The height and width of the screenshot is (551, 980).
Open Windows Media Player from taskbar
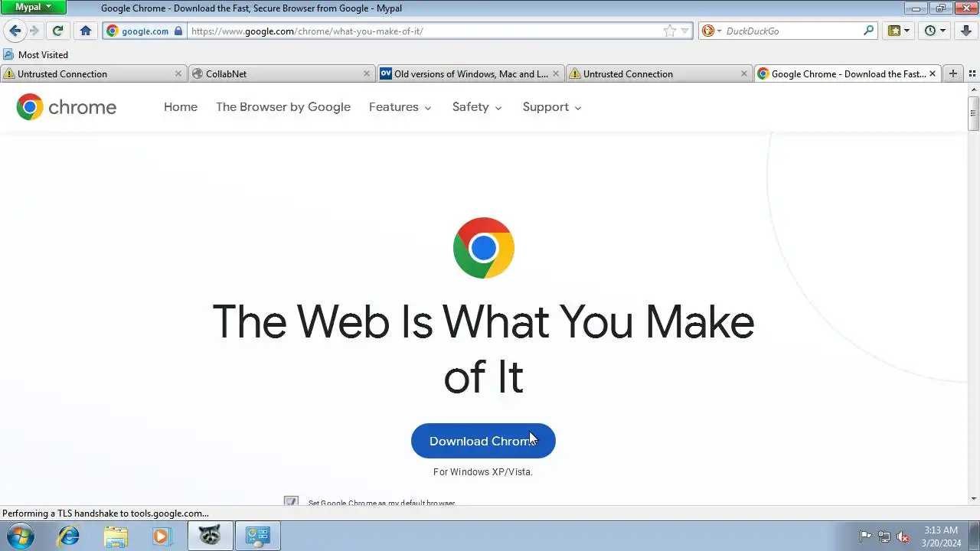pyautogui.click(x=162, y=536)
